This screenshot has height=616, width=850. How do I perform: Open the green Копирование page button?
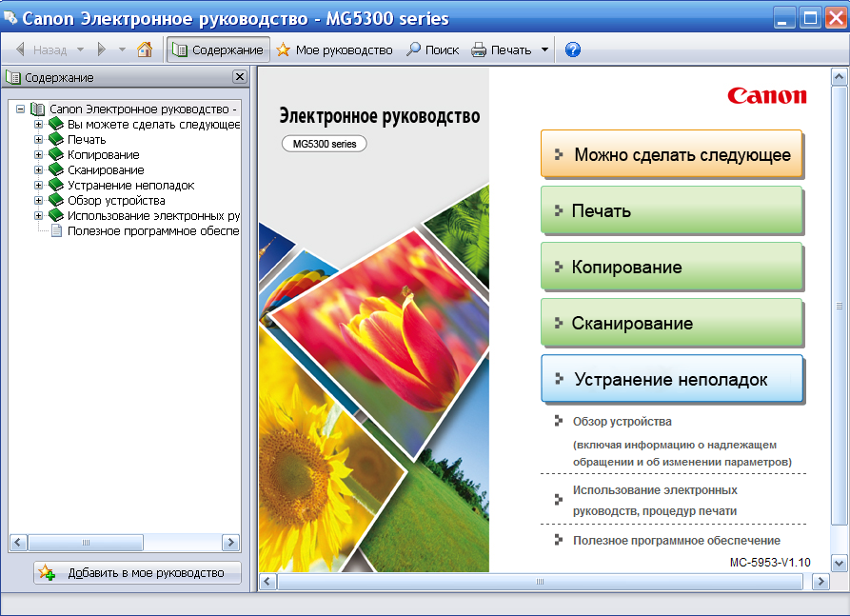click(671, 267)
